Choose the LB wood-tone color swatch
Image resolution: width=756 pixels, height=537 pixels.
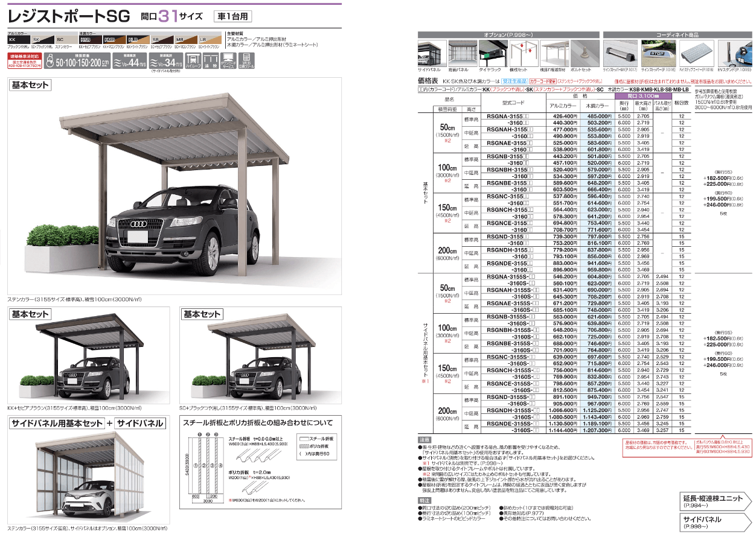click(210, 39)
